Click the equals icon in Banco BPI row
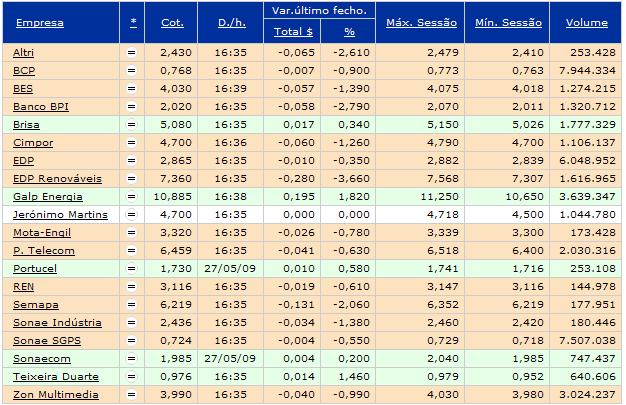The image size is (626, 405). tap(131, 107)
